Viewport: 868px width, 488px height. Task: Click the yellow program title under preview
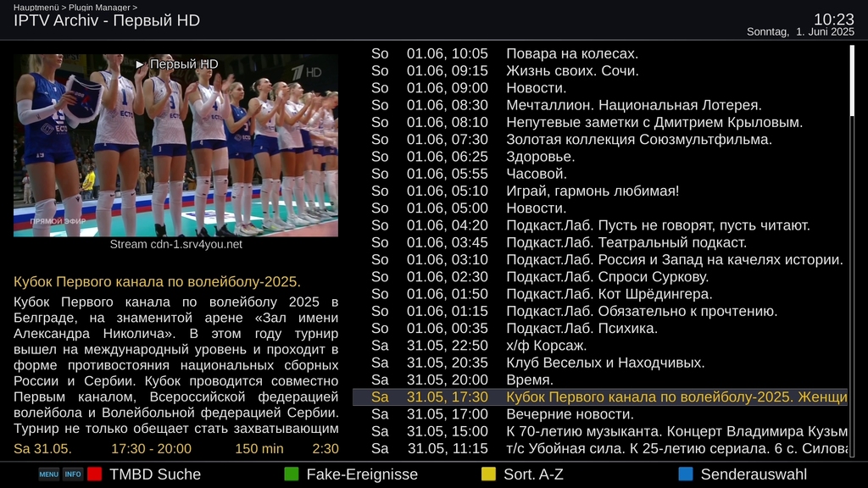tap(157, 281)
